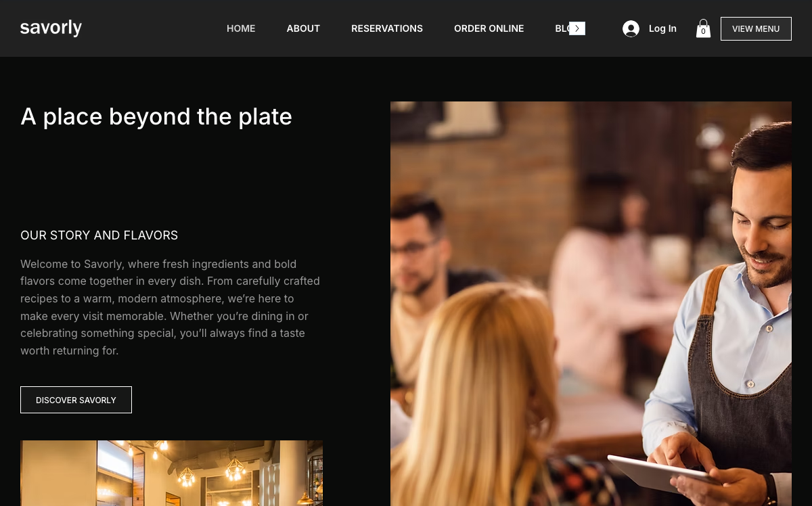The width and height of the screenshot is (812, 506).
Task: Click the user avatar icon
Action: pyautogui.click(x=631, y=28)
